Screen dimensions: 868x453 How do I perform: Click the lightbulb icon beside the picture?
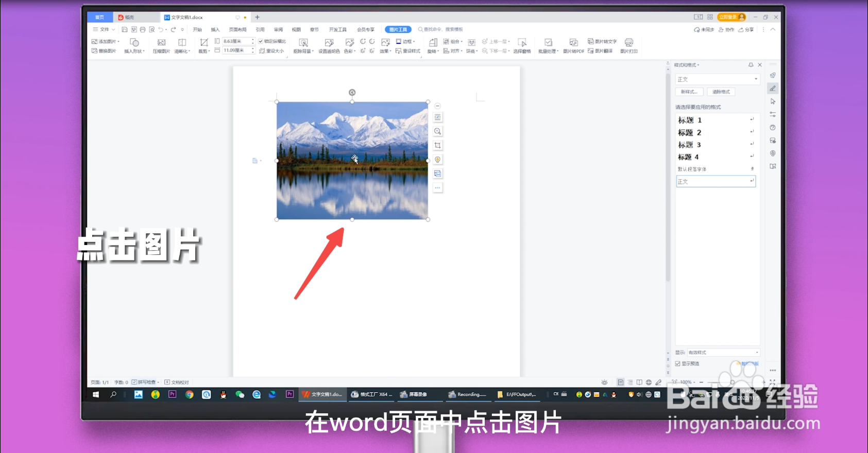pyautogui.click(x=437, y=160)
